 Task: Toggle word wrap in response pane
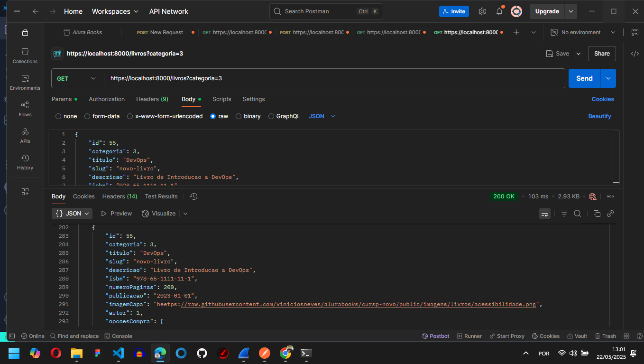coord(545,214)
